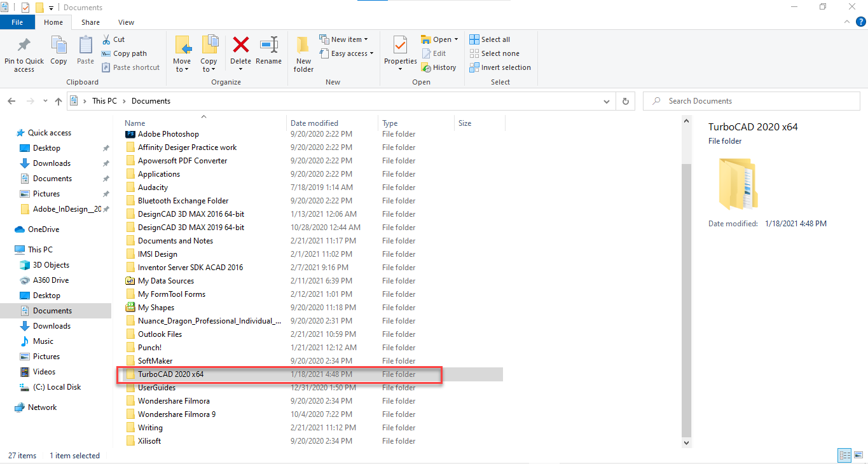Viewport: 868px width, 464px height.
Task: Click the folder icon in title bar quick access toolbar
Action: (x=39, y=8)
